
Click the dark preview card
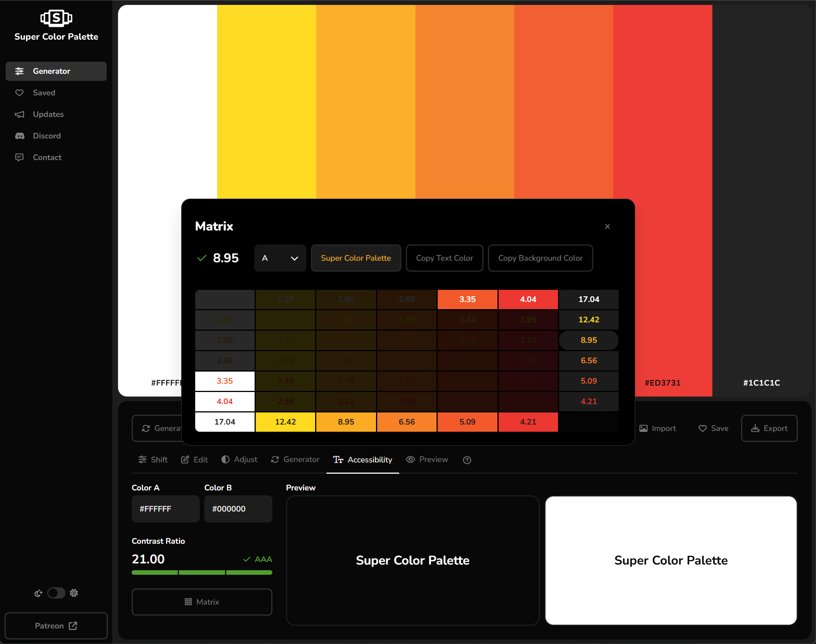pyautogui.click(x=412, y=560)
